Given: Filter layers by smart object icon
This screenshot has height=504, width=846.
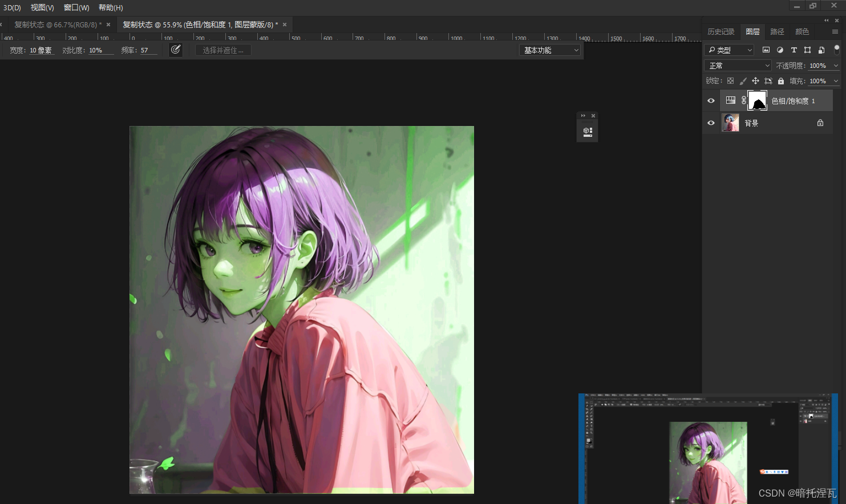Looking at the screenshot, I should [x=821, y=50].
